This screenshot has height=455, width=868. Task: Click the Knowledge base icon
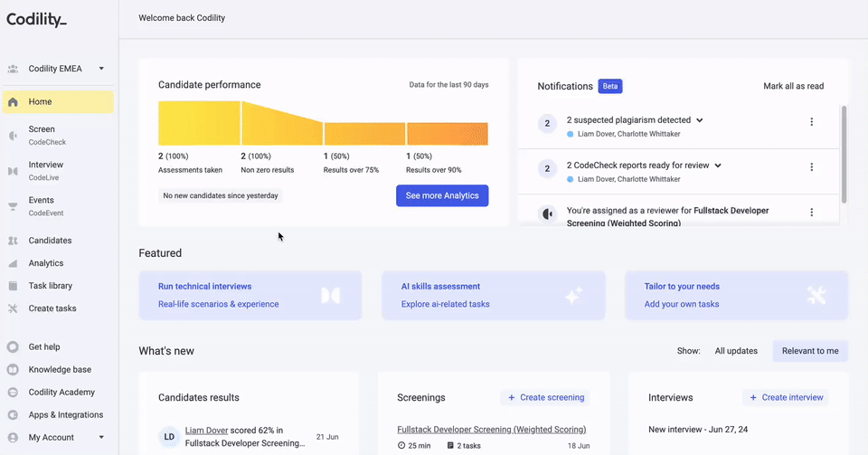click(x=13, y=370)
